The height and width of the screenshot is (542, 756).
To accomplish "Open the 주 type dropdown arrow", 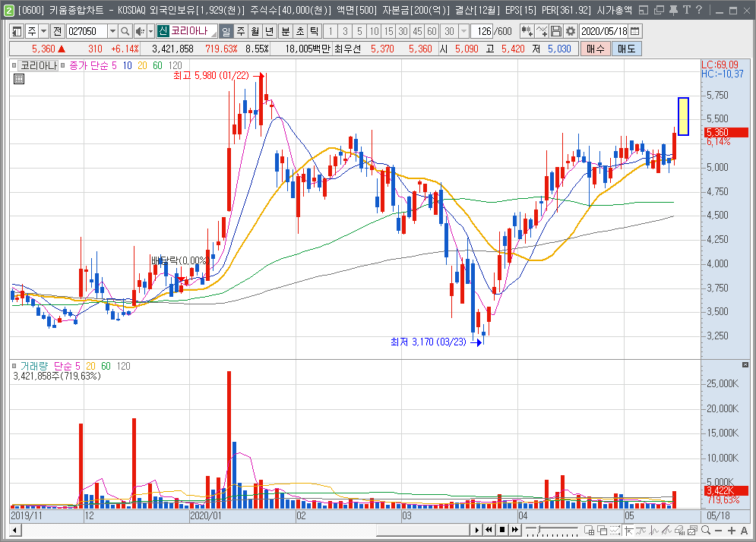I will (43, 31).
